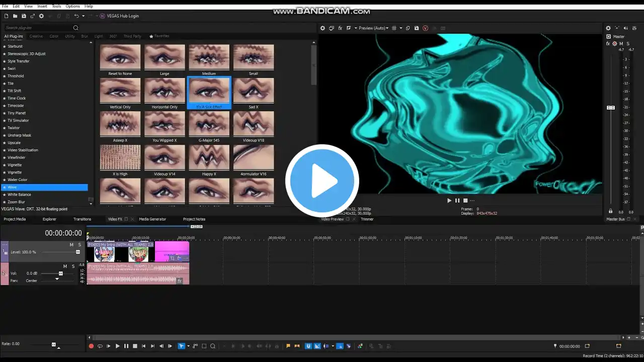
Task: Expand the overlays grid dropdown arrow
Action: tap(401, 28)
